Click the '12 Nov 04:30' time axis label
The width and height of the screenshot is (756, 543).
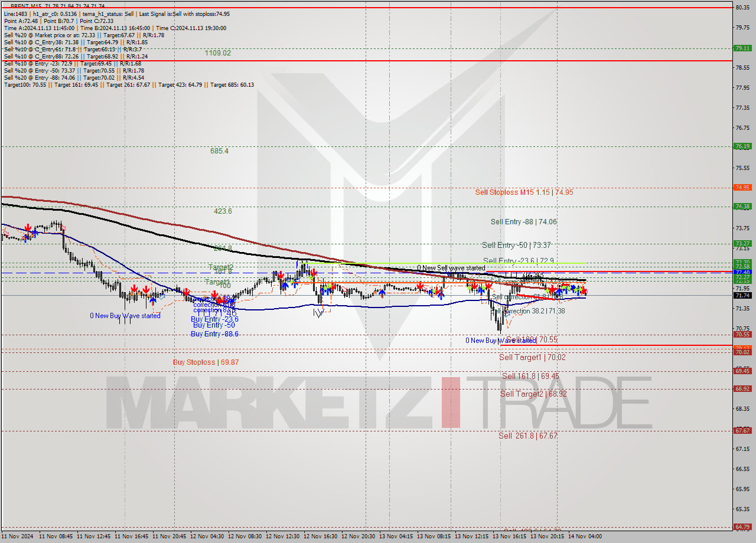tap(207, 537)
